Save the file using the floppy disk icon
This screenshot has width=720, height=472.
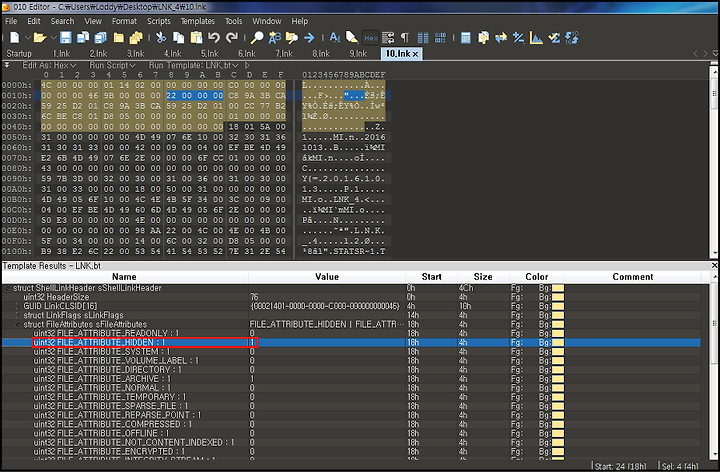click(x=66, y=38)
